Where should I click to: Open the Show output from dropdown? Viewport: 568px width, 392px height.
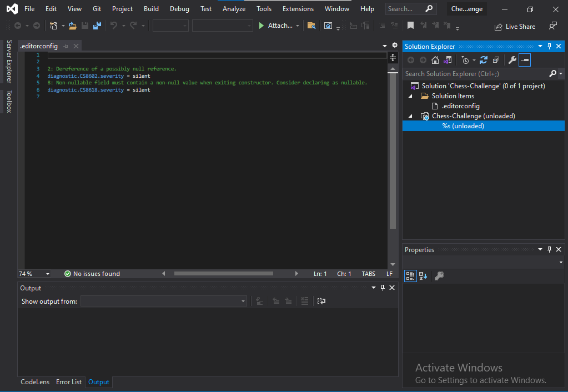tap(243, 301)
